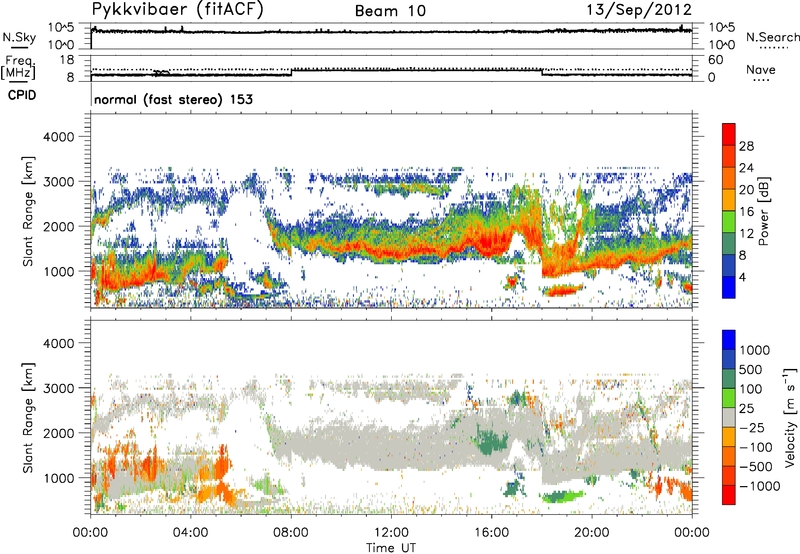
Task: Click the 'Nave' legend label
Action: click(x=761, y=69)
